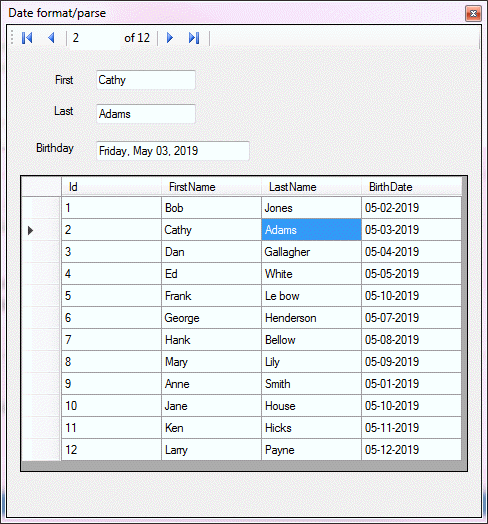Select the LastName cell Smith
This screenshot has height=524, width=488.
pos(311,384)
